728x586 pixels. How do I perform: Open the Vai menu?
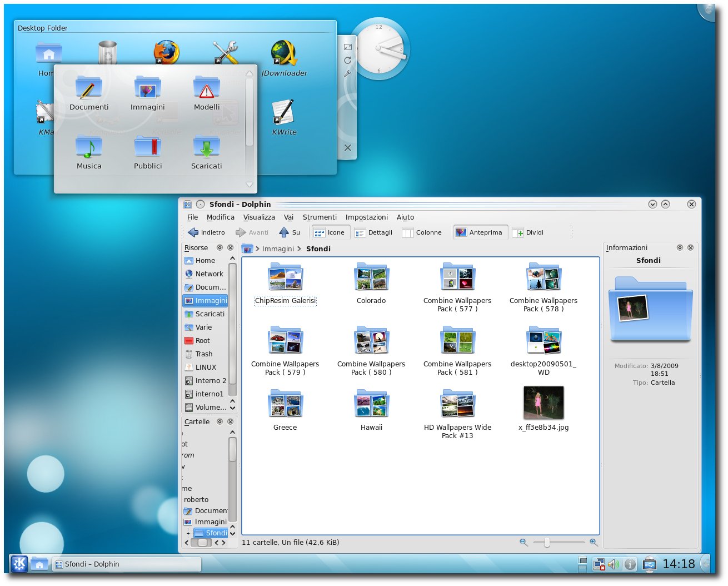288,217
